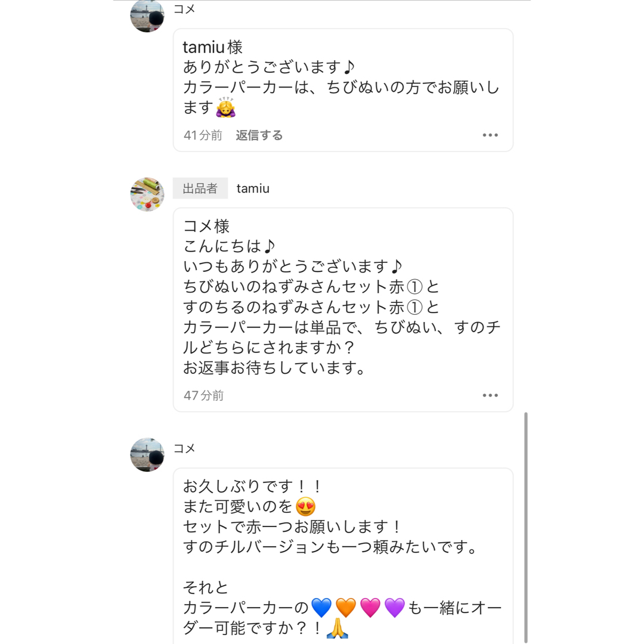Click the blue heart emoji

pyautogui.click(x=321, y=608)
